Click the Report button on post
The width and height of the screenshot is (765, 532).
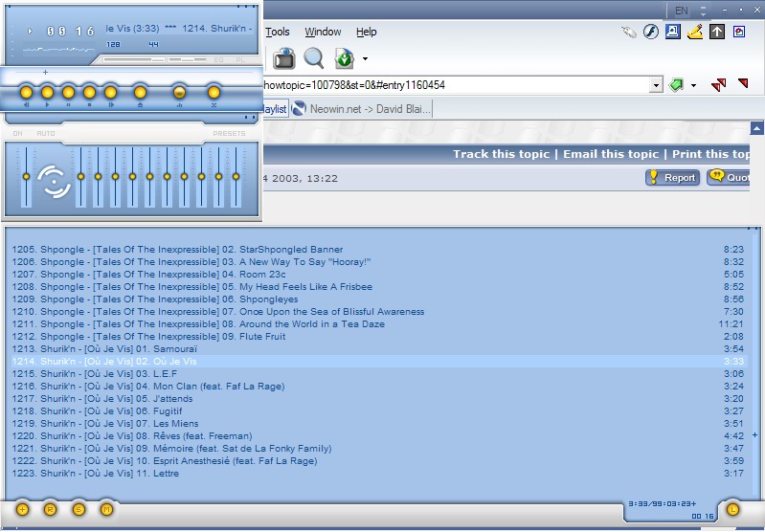tap(672, 177)
